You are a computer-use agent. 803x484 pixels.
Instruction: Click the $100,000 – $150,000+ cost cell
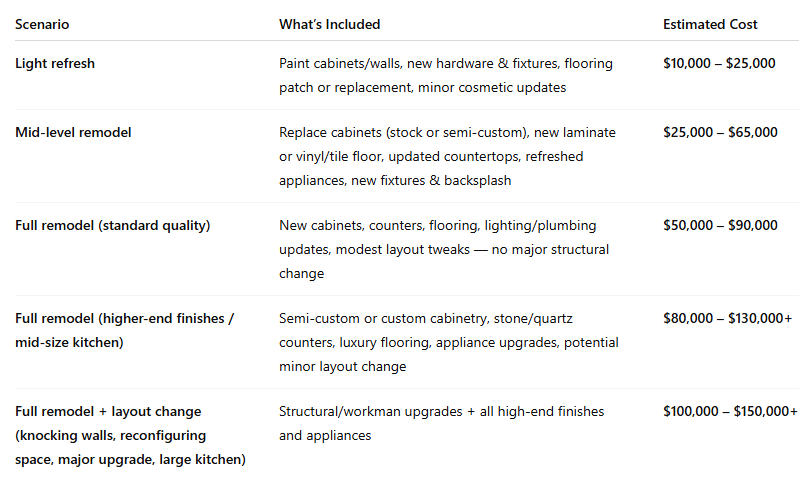point(730,412)
